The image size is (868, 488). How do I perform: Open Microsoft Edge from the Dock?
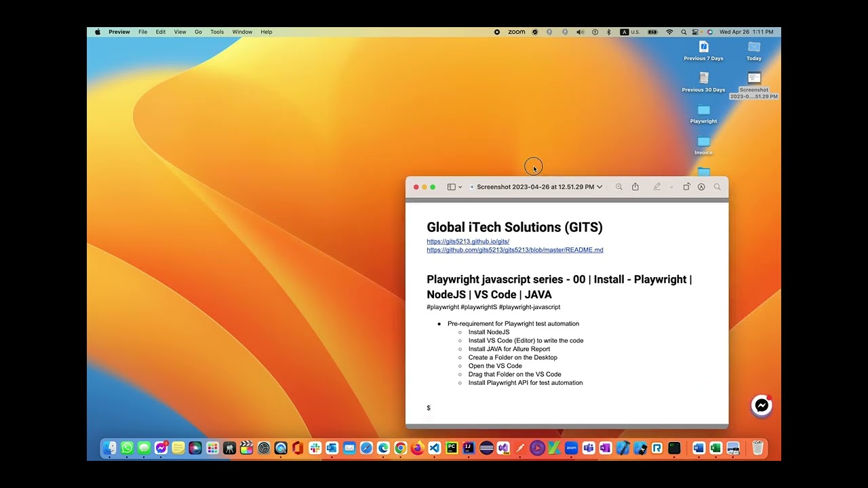click(x=383, y=448)
